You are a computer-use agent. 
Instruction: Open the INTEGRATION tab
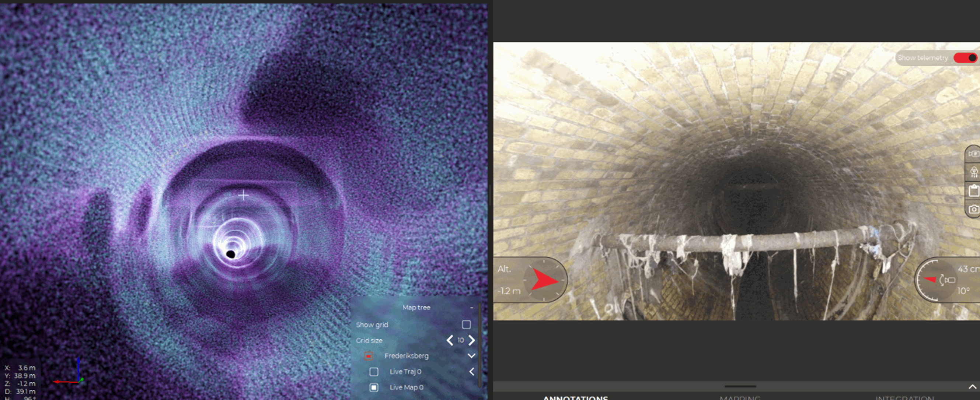coord(905,397)
